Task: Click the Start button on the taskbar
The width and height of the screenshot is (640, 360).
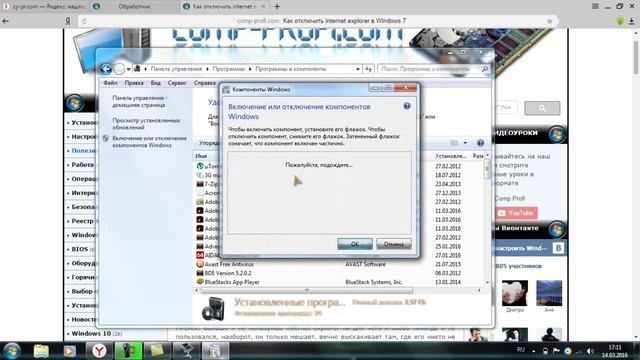Action: pyautogui.click(x=11, y=351)
